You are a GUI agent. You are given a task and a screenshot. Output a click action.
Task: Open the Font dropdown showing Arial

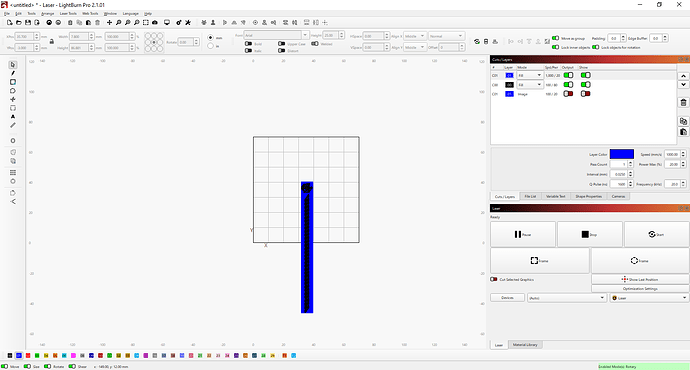tap(276, 35)
